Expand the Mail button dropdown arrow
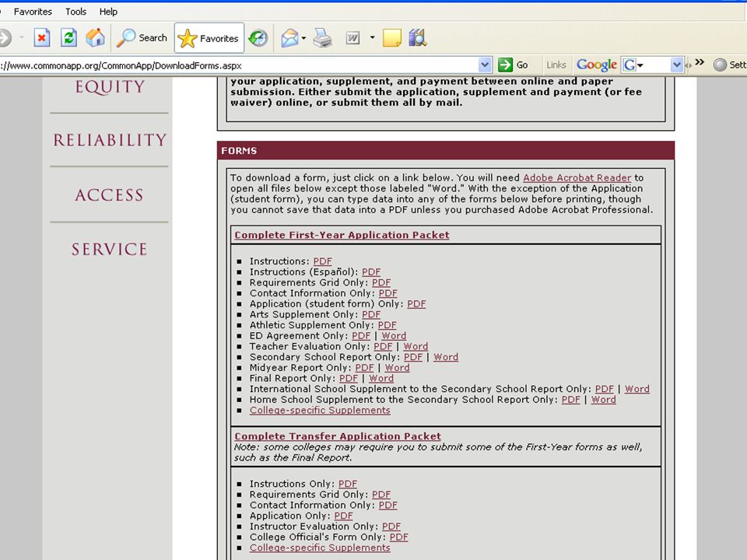Screen dimensions: 747x560 coord(303,38)
